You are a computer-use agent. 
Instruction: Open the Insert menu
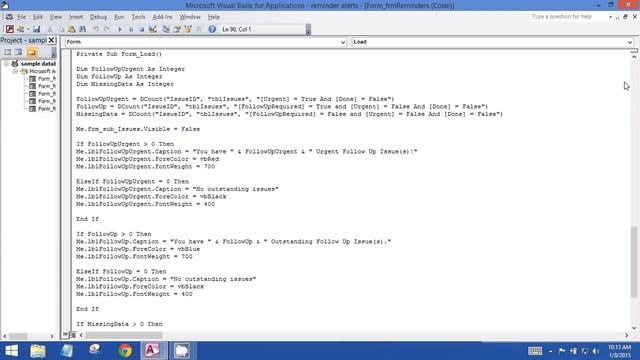[76, 17]
